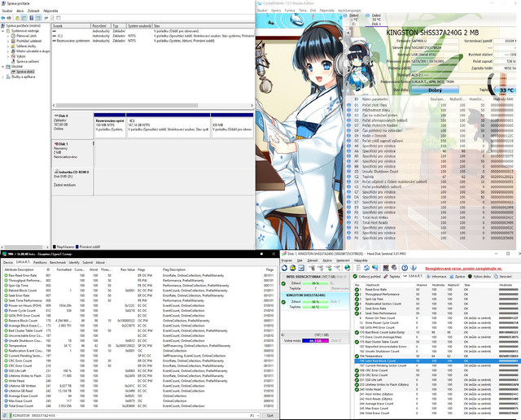521x420 pixels.
Task: Click the network computers icon in Hard Disk Sentinel toolbar
Action: tap(375, 268)
